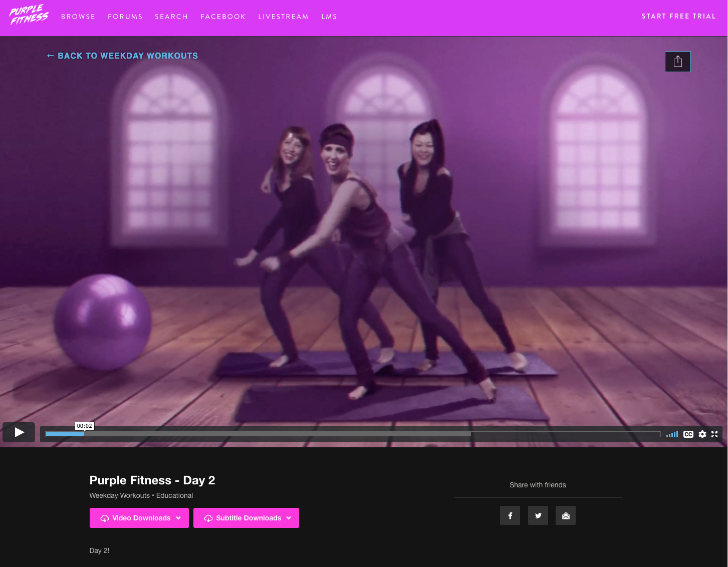The image size is (728, 567).
Task: Open the Subtitle Downloads dropdown
Action: [x=246, y=518]
